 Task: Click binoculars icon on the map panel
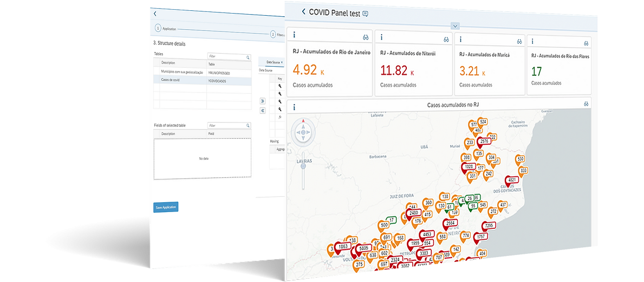[x=586, y=104]
